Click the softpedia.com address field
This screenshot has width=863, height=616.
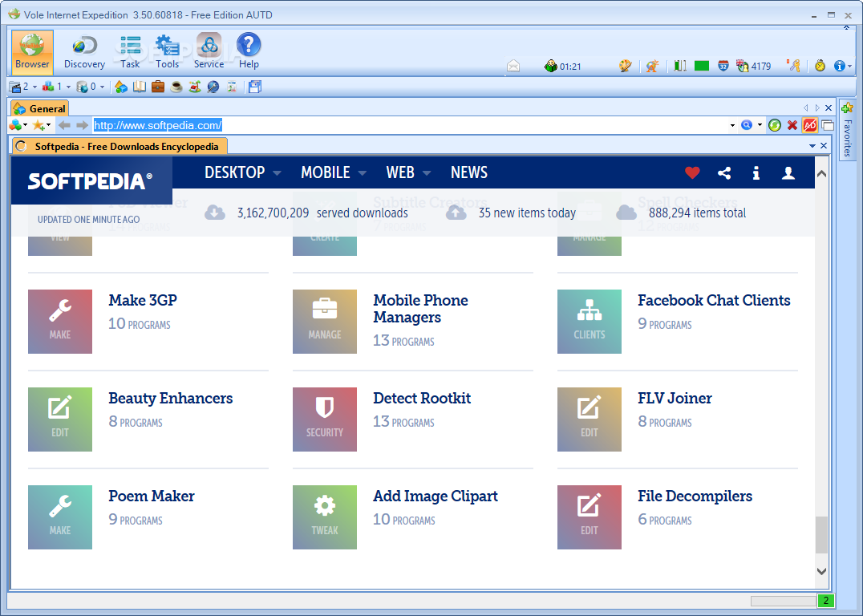410,125
